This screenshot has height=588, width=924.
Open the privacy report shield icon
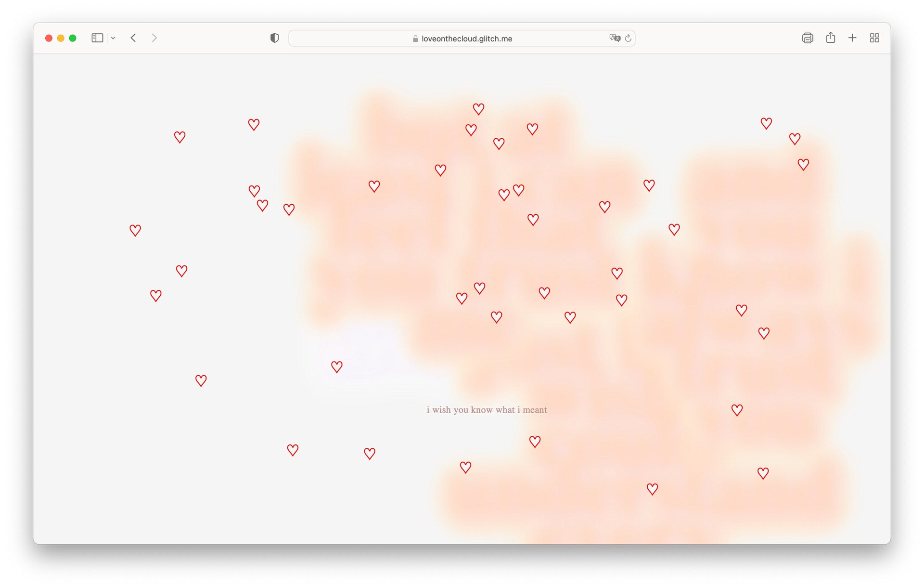point(274,38)
